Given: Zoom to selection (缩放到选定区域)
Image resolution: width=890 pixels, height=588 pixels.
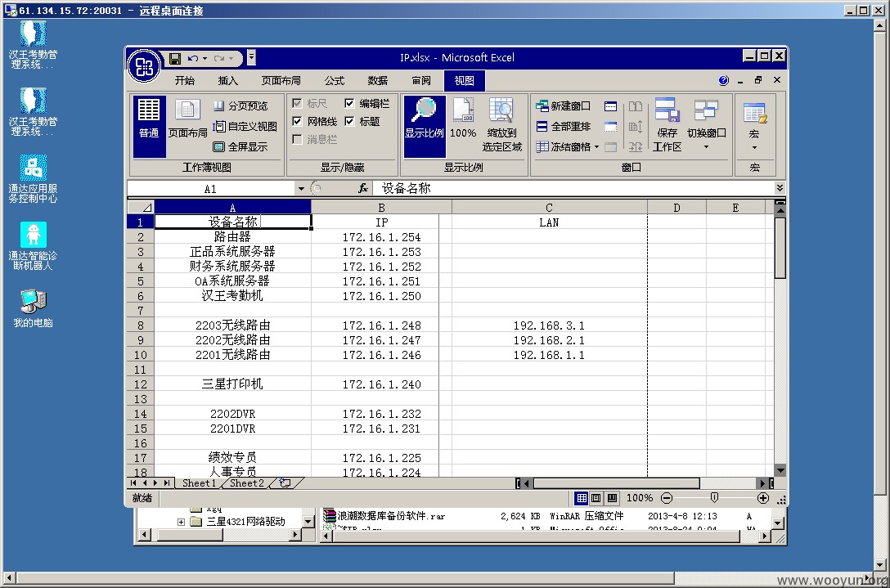Looking at the screenshot, I should [x=501, y=126].
